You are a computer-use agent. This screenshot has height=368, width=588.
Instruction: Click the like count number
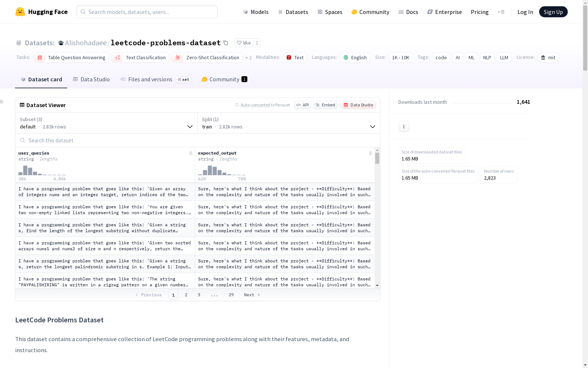pos(257,43)
